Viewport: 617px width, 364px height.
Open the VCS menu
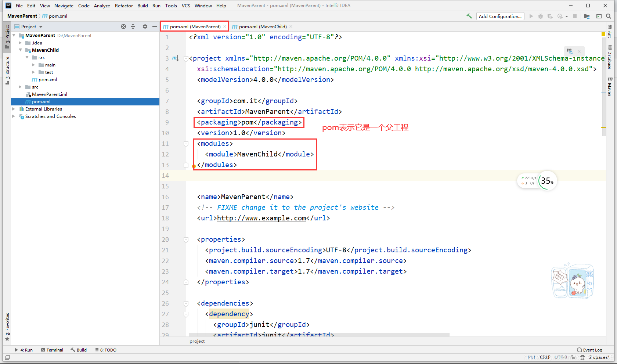(186, 6)
